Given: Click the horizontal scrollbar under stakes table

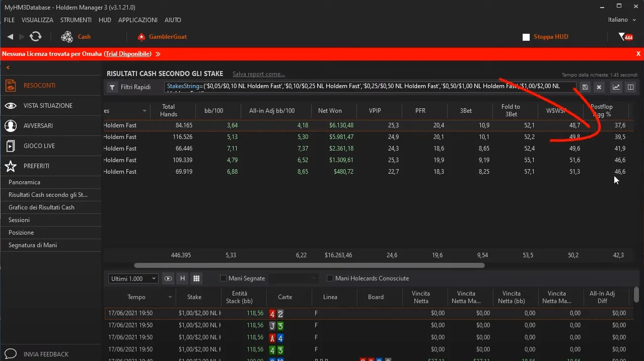Looking at the screenshot, I should click(309, 265).
